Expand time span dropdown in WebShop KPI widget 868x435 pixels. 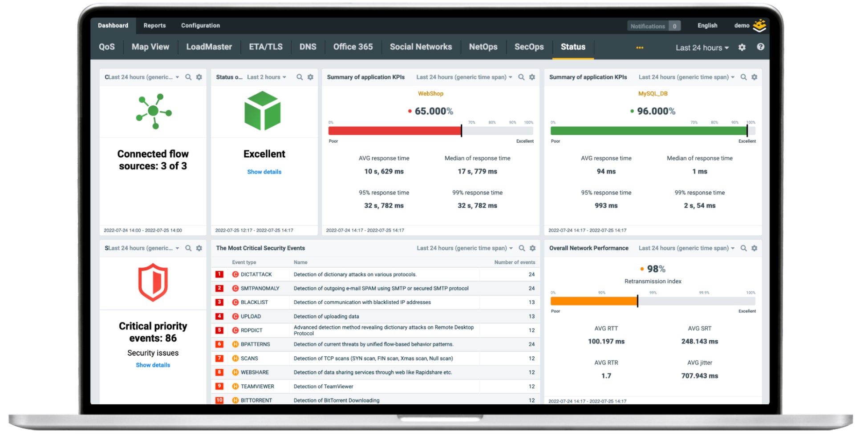[464, 77]
